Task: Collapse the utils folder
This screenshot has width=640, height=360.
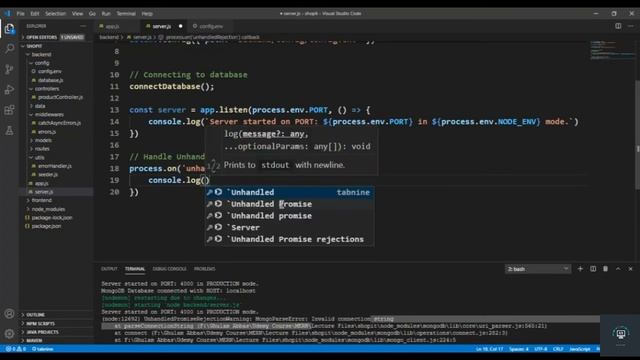Action: point(56,157)
